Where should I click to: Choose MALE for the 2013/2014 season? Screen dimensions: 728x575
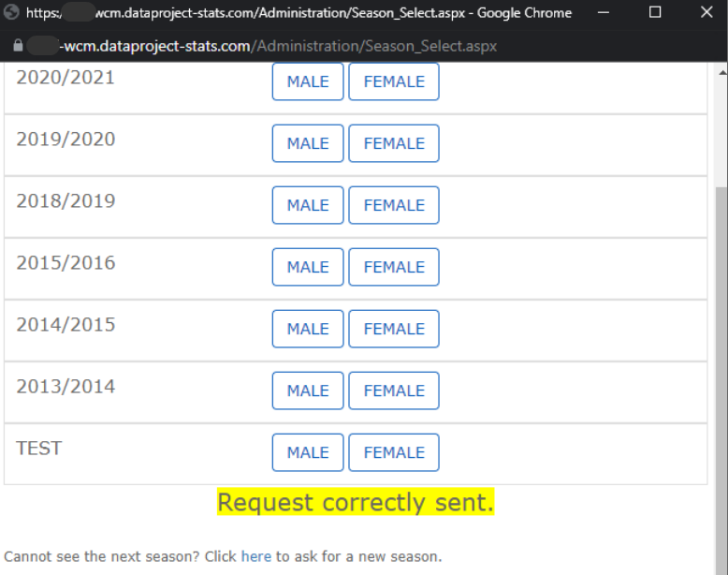click(308, 391)
